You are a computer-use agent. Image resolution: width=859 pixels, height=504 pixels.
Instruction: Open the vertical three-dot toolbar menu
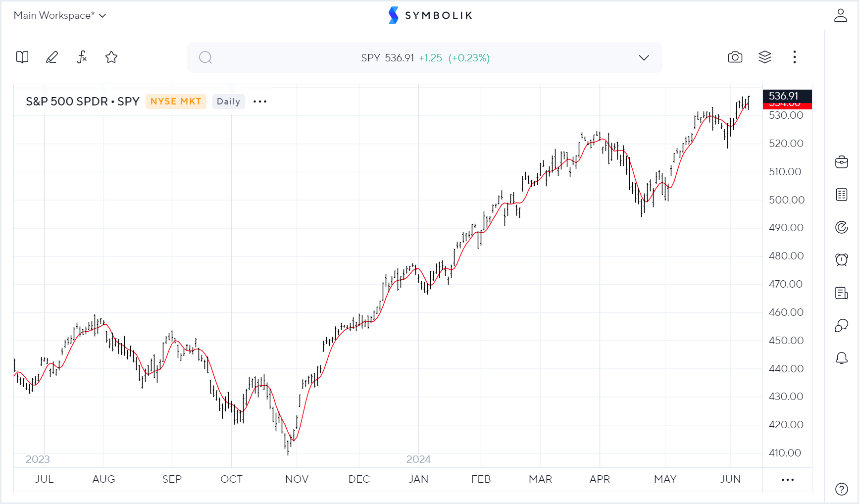(x=795, y=57)
